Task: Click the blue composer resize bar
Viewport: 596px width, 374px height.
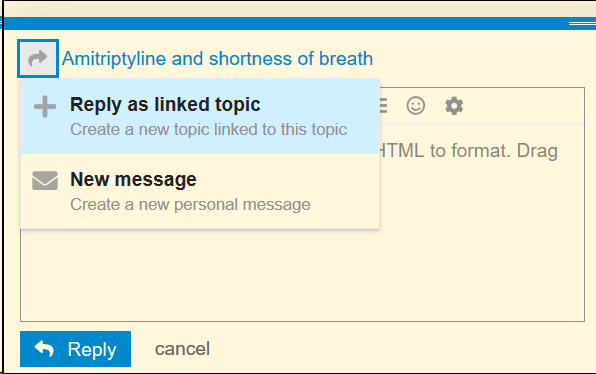Action: pyautogui.click(x=298, y=23)
